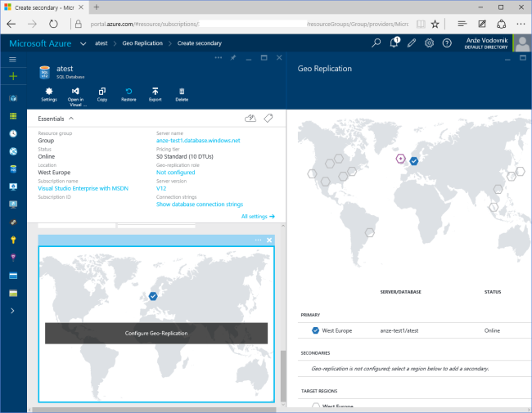
Task: Click the Copy database icon
Action: click(101, 95)
